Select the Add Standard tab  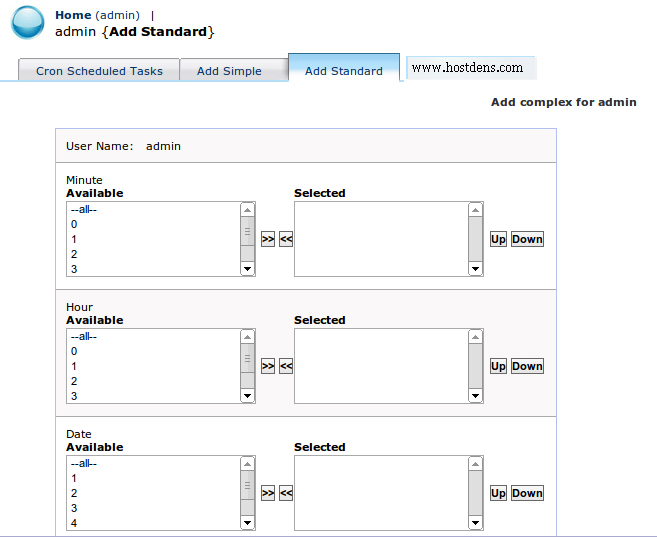click(344, 69)
